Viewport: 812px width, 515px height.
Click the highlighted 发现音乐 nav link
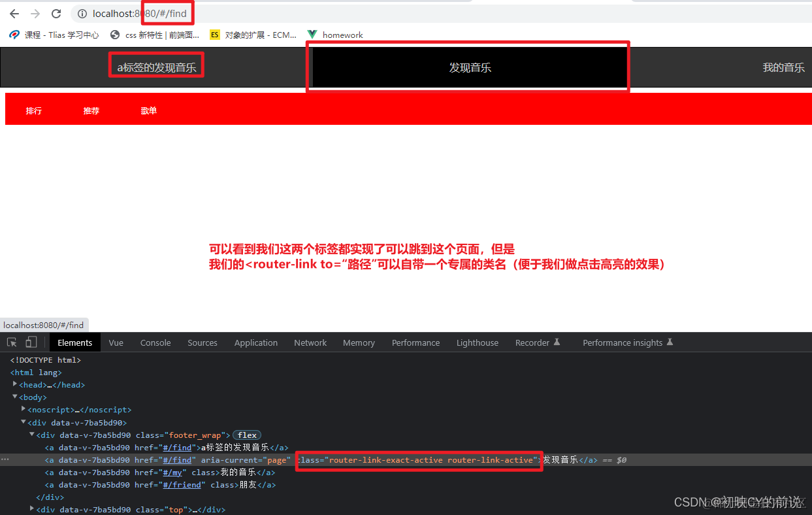[x=470, y=67]
